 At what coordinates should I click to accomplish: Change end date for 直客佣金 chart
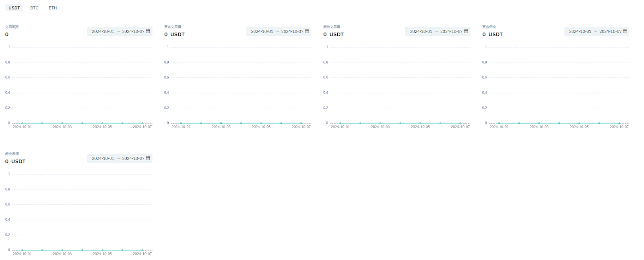[x=610, y=31]
